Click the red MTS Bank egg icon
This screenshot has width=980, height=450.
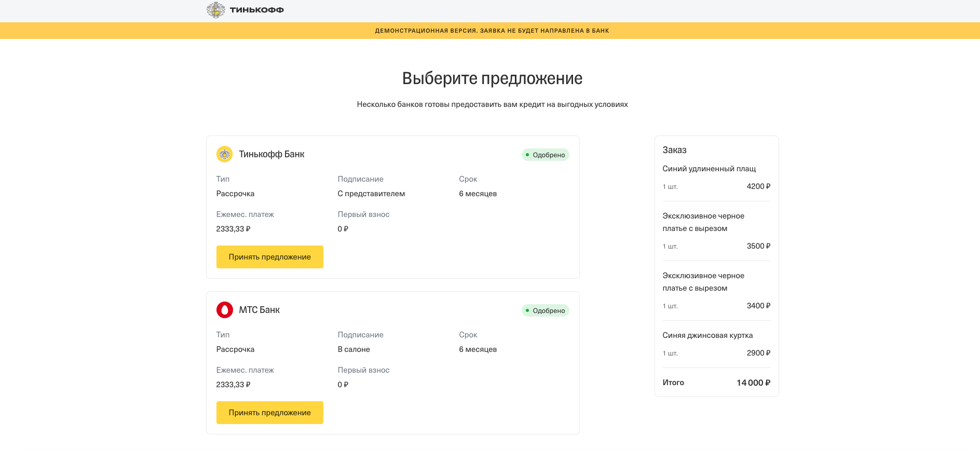coord(225,310)
